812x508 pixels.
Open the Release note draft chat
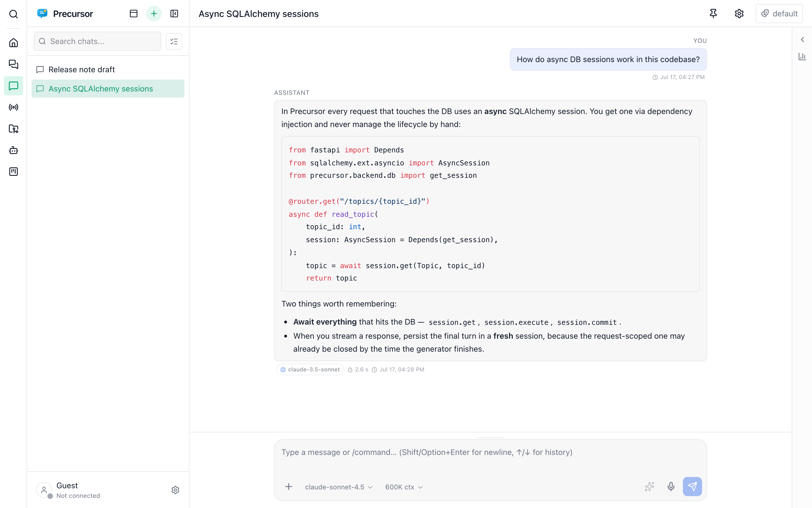(x=108, y=69)
